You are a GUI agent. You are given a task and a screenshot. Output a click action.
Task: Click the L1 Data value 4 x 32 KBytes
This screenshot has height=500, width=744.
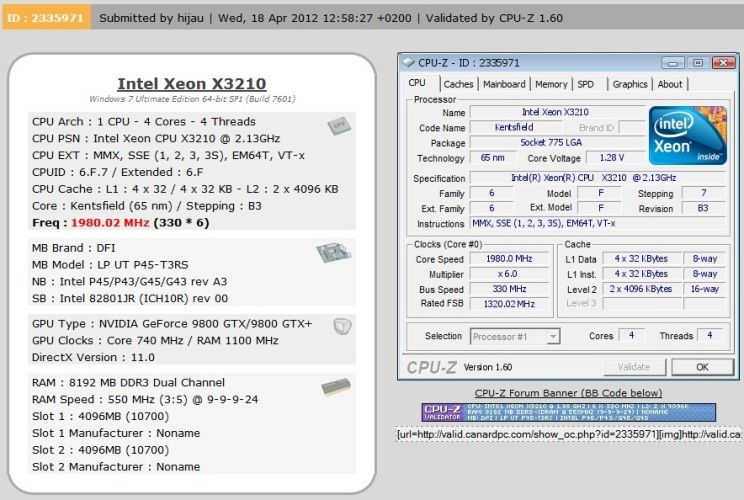coord(642,259)
